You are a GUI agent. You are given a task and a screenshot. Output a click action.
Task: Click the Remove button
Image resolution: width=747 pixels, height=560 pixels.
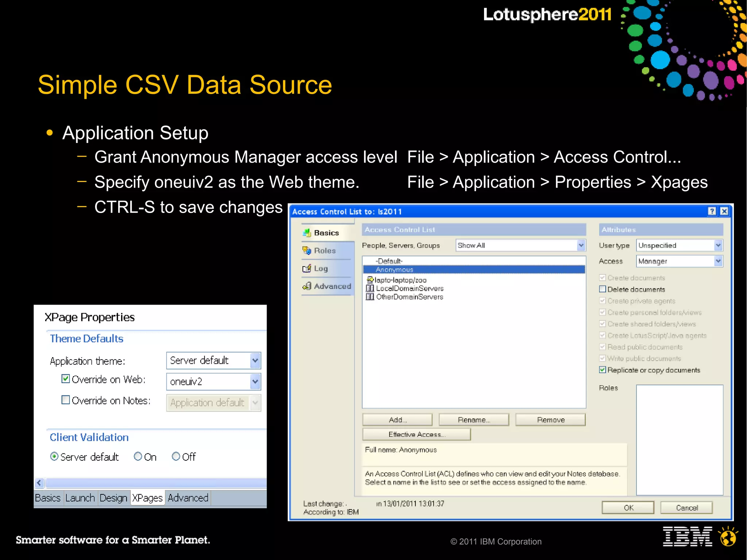[x=550, y=420]
